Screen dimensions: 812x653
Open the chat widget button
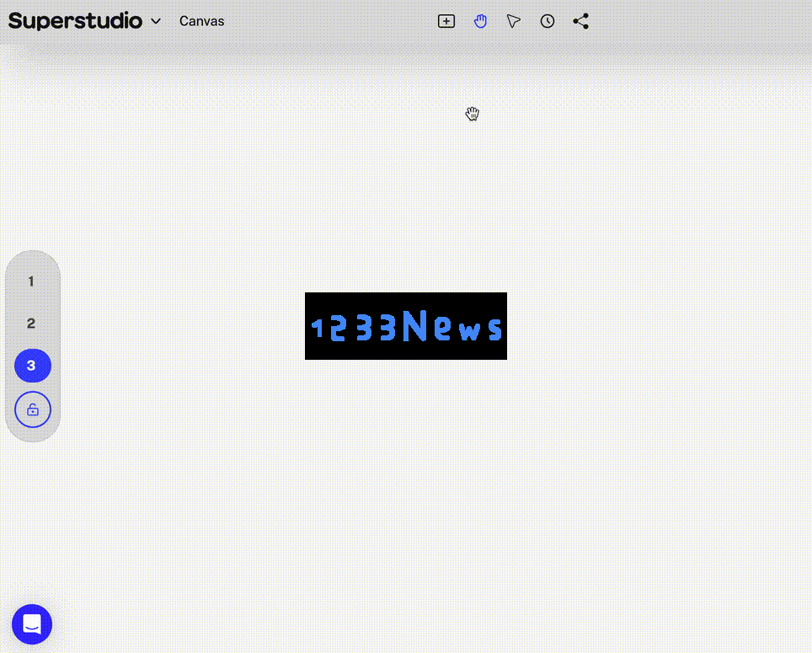(32, 624)
